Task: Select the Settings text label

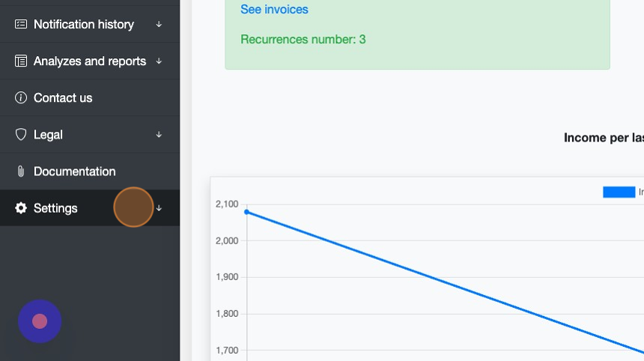Action: point(55,208)
